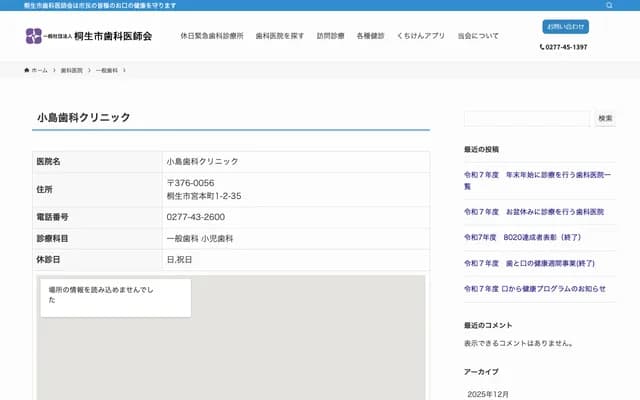Focus the sidebar search input field

click(x=527, y=118)
